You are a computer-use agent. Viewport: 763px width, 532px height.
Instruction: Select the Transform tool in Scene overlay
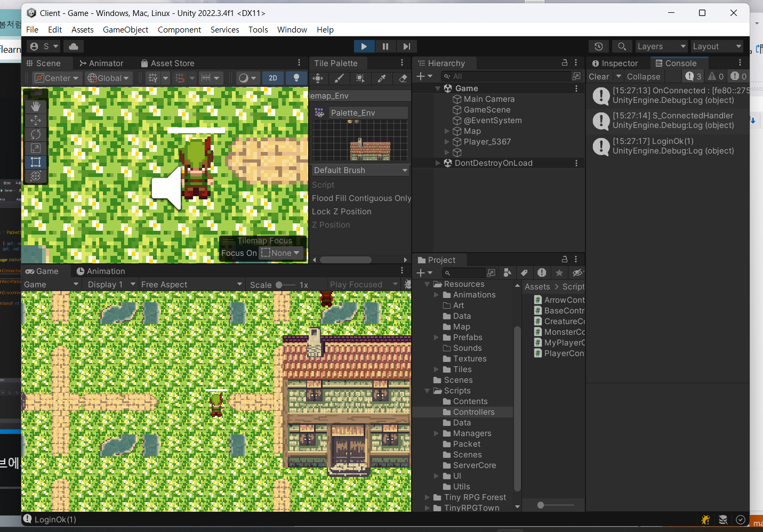click(x=36, y=176)
